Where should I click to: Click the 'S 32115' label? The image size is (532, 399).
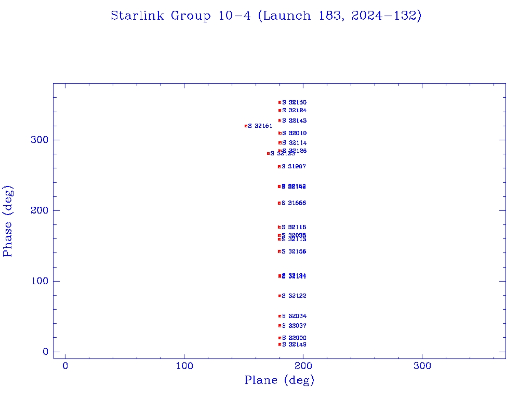pos(294,227)
